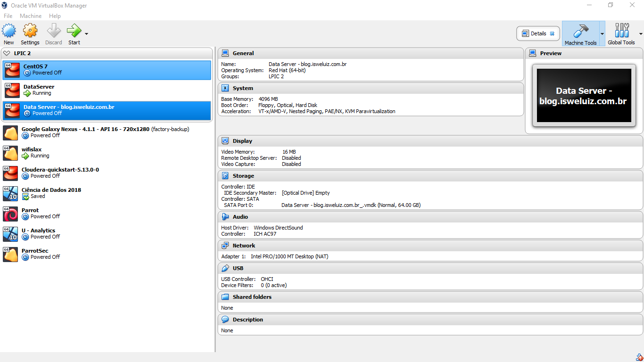Select U - Analytics machine
The height and width of the screenshot is (362, 644).
107,234
